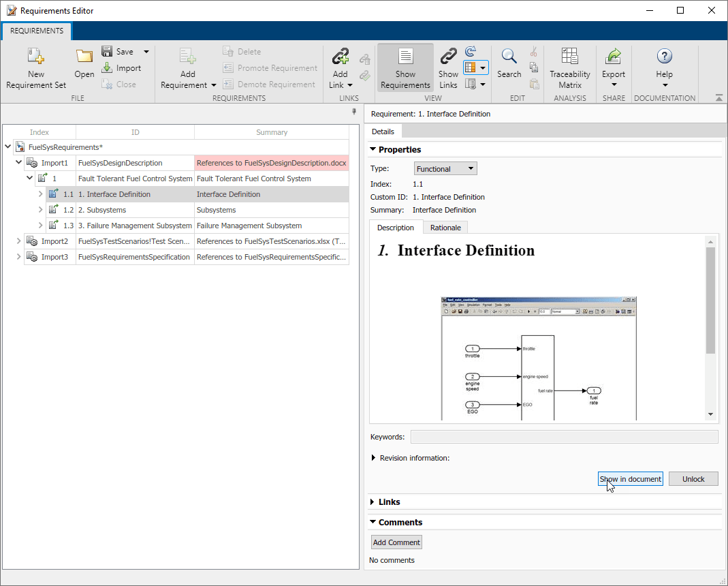Click the Search magnifier icon
The height and width of the screenshot is (586, 728).
point(509,57)
